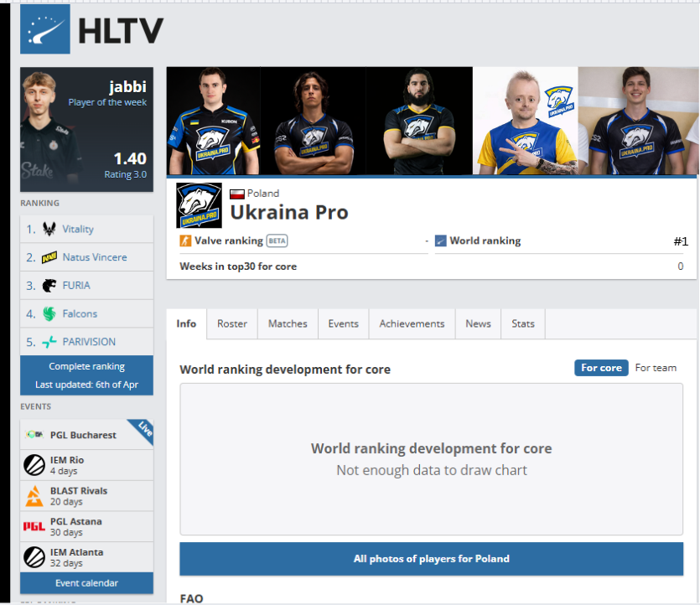Switch chart to For team
Viewport: 700px width, 605px height.
pos(656,368)
